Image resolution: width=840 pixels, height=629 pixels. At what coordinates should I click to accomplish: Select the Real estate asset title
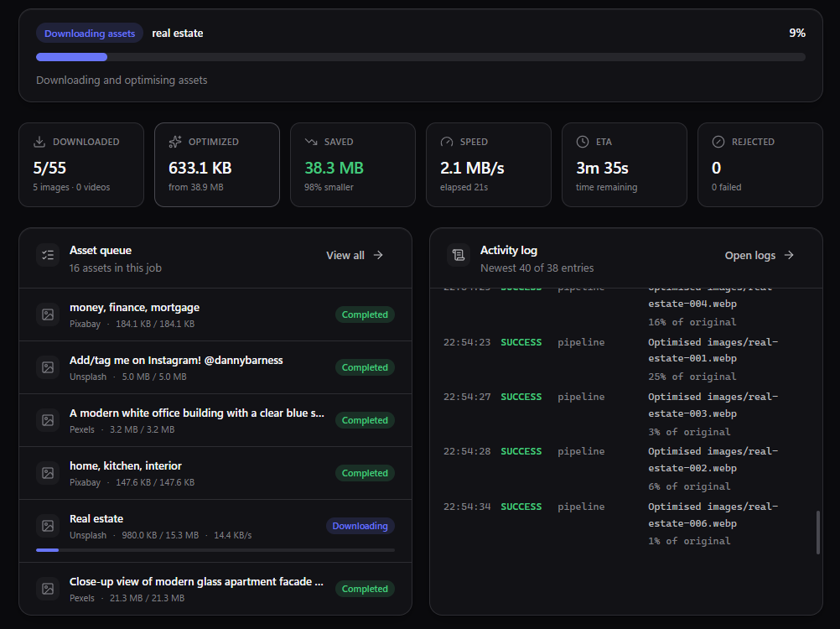click(x=96, y=518)
